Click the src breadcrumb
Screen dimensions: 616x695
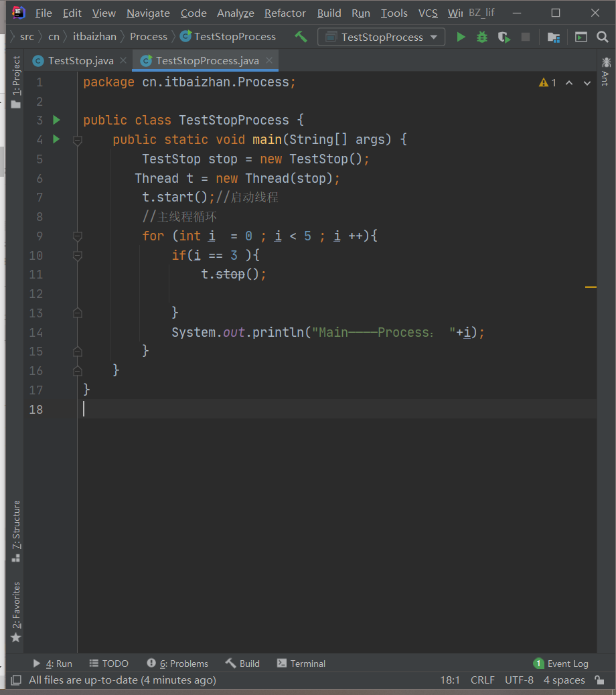[27, 37]
